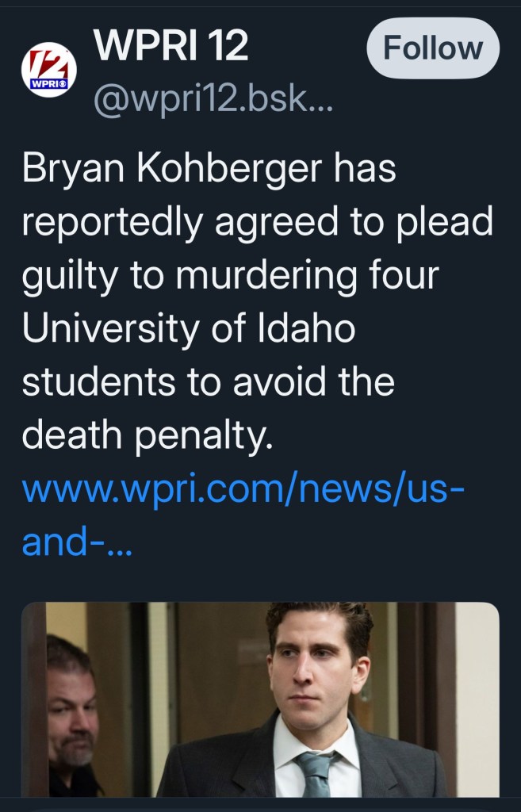
Task: Open the WPRI 12 display name
Action: (170, 47)
